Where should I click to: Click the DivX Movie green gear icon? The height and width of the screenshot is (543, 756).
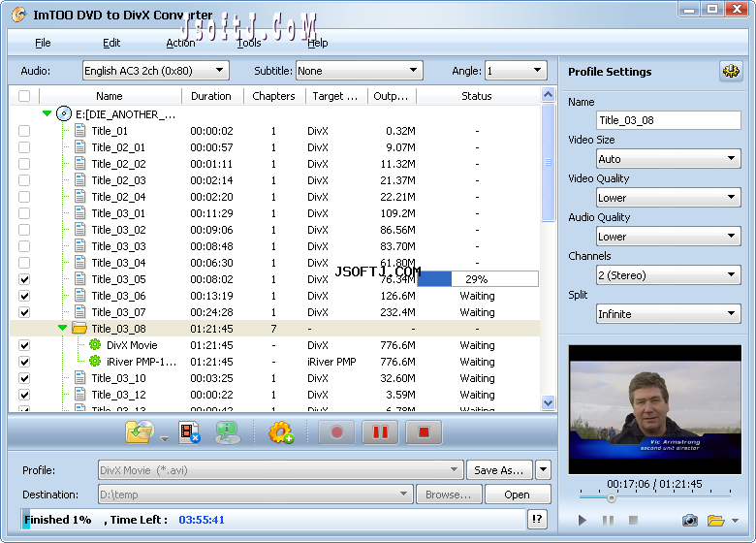(x=95, y=344)
